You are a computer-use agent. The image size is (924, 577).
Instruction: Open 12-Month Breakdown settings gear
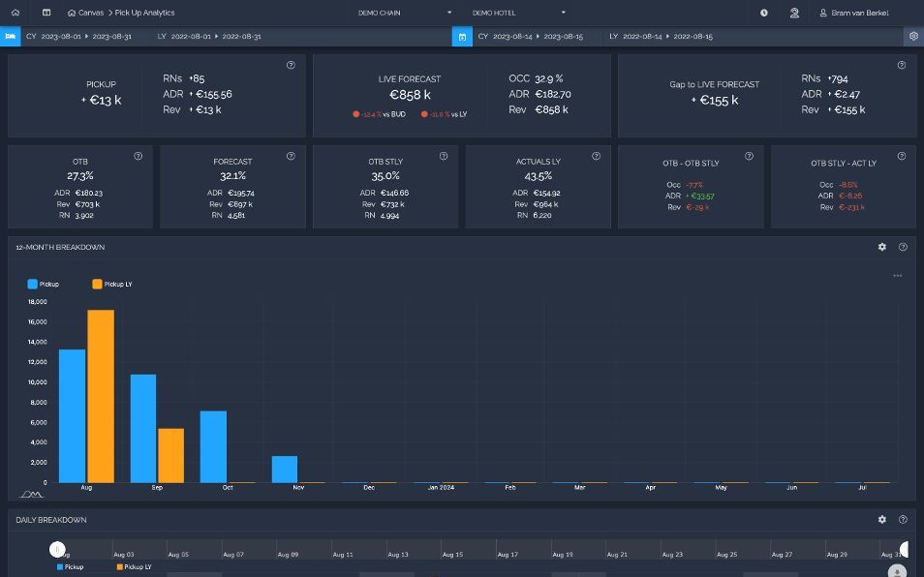click(881, 247)
